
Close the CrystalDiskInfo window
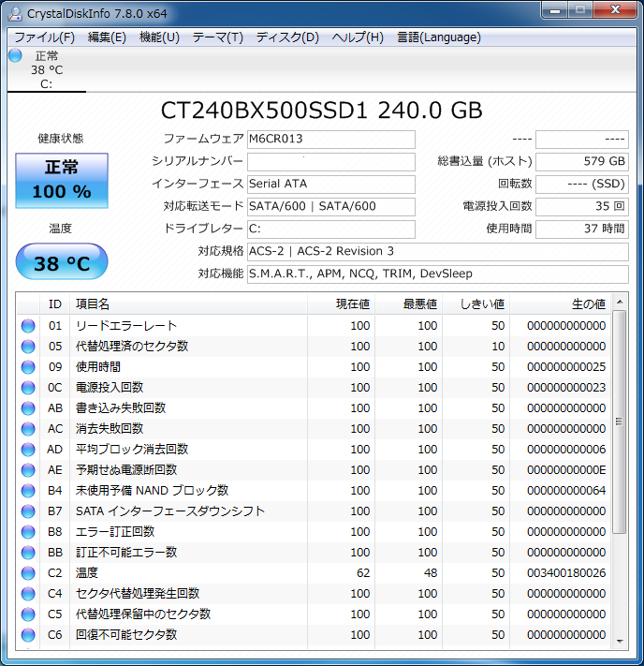(x=615, y=9)
